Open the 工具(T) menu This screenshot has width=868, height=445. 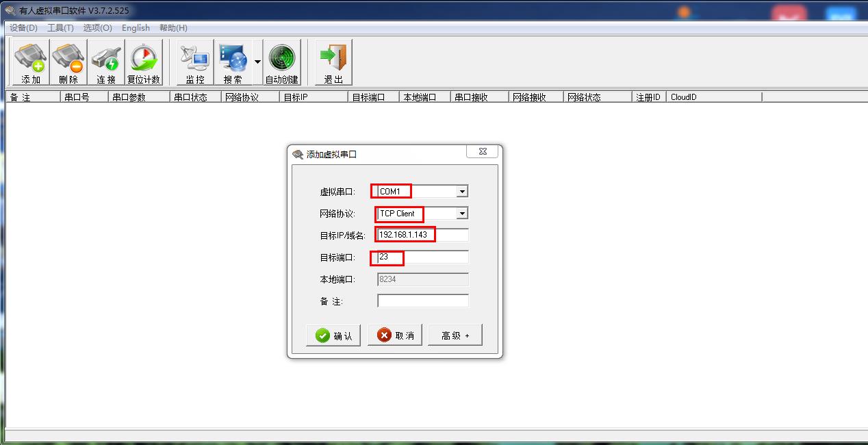click(60, 28)
